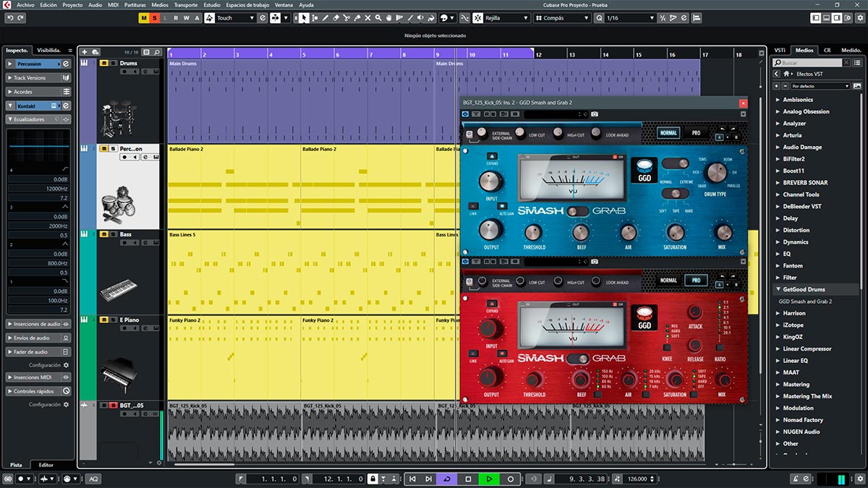Toggle the purple Cycle loop button
Viewport: 868px width, 488px height.
point(446,479)
